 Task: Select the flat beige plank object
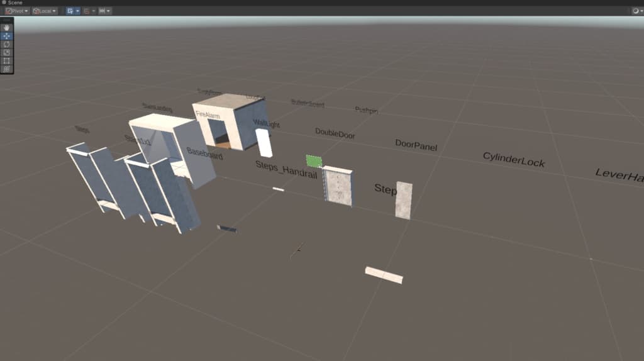(384, 275)
